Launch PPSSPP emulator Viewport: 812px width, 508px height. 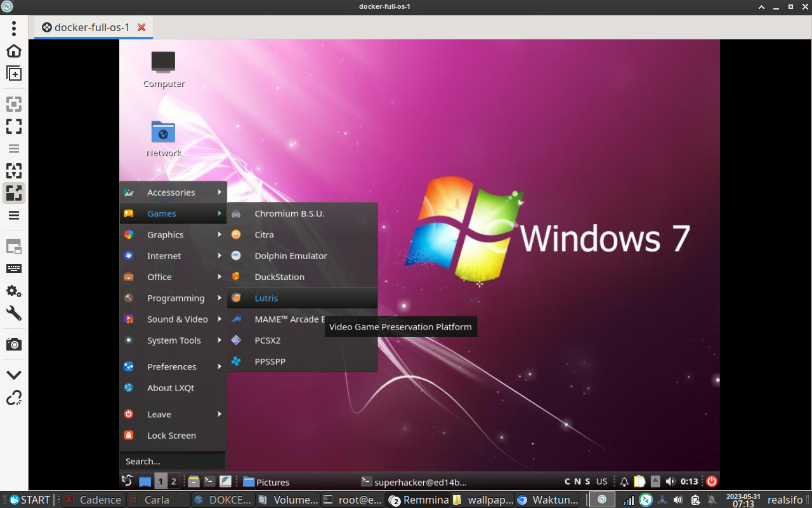pos(303,361)
